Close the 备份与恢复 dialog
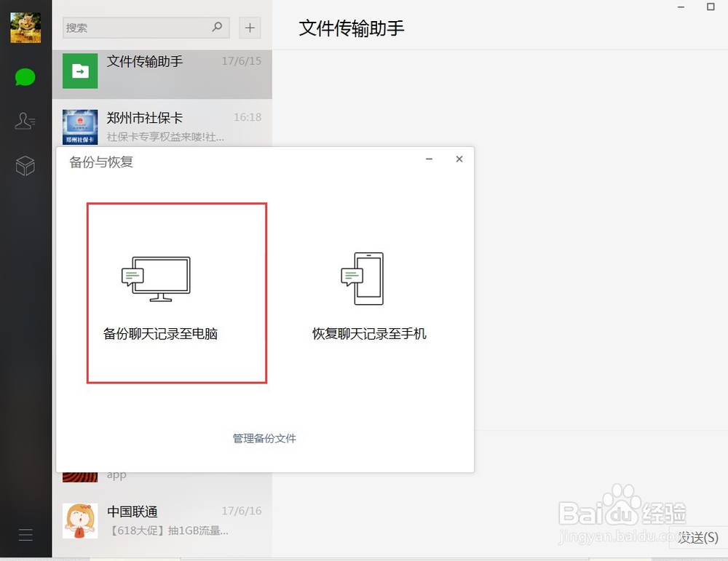The width and height of the screenshot is (728, 561). click(x=459, y=159)
